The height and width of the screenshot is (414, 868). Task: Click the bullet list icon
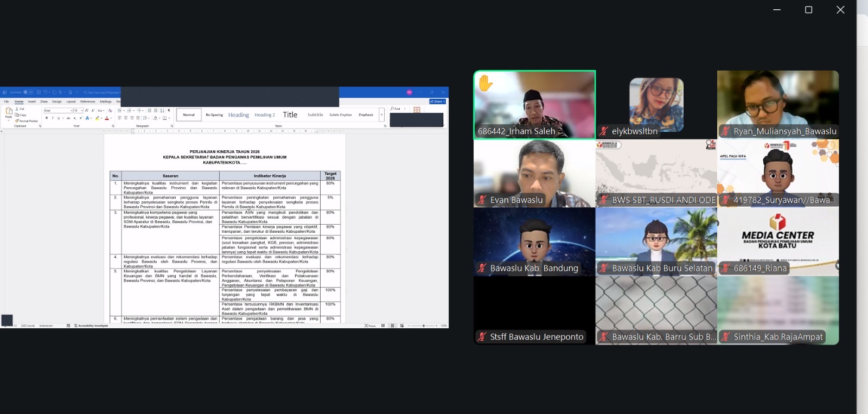[x=120, y=111]
